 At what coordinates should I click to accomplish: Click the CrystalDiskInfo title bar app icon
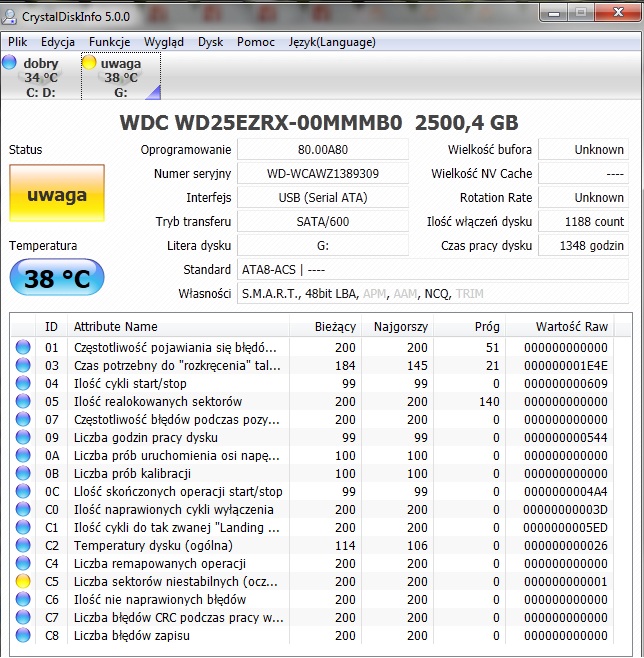pyautogui.click(x=10, y=17)
